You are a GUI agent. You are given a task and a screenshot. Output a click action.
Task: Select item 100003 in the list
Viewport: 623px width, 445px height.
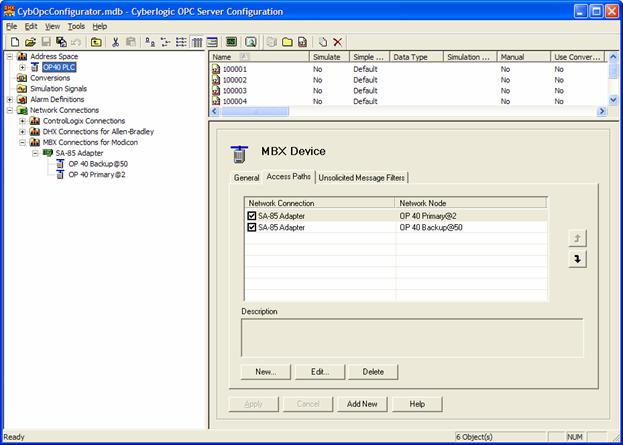235,90
